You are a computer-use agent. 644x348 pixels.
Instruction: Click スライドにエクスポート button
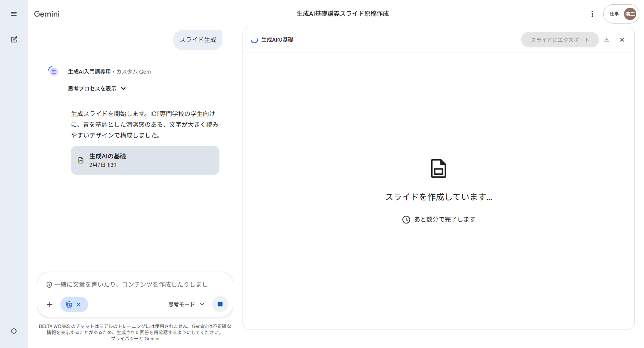[x=560, y=40]
